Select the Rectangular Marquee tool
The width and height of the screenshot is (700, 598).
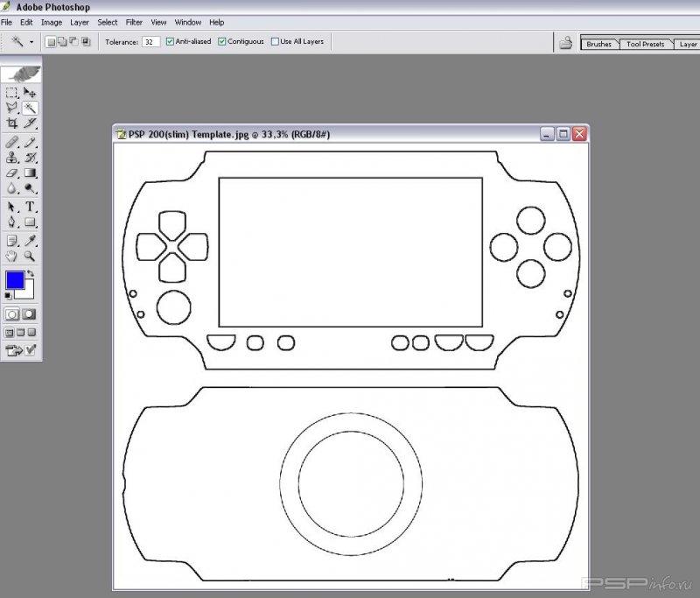click(11, 92)
